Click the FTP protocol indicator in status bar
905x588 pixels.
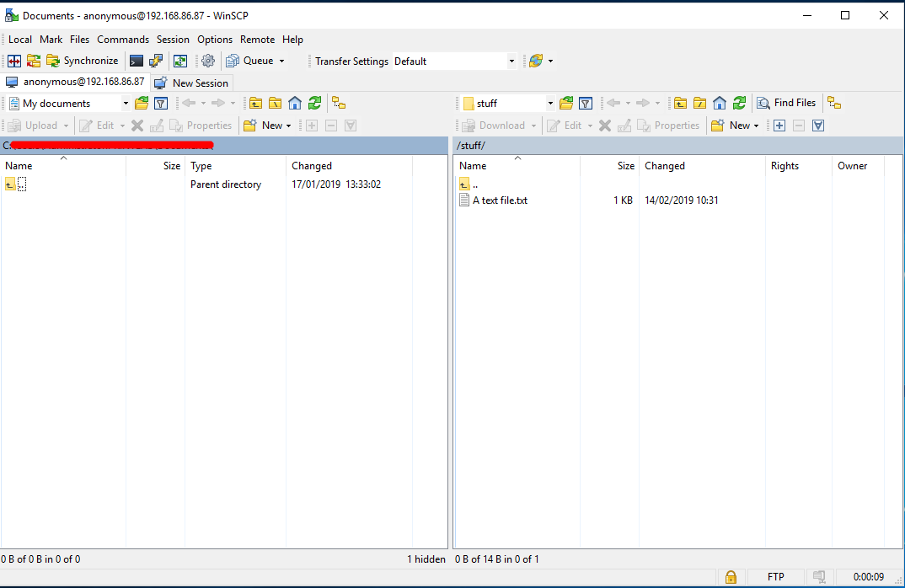(x=776, y=576)
